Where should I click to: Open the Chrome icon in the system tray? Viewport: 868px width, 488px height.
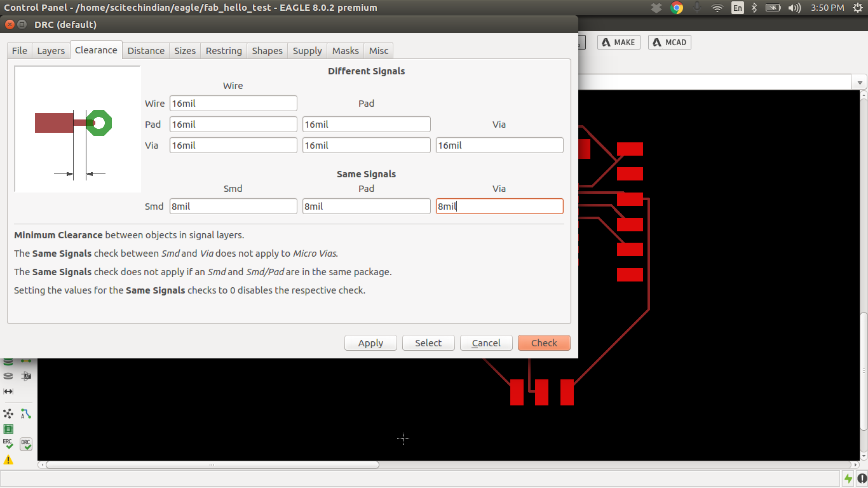click(677, 8)
